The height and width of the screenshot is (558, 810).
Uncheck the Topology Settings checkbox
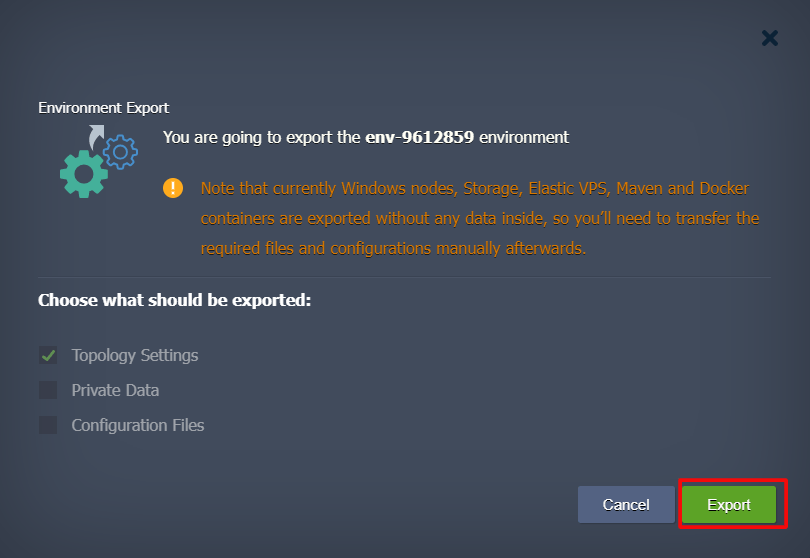[48, 355]
